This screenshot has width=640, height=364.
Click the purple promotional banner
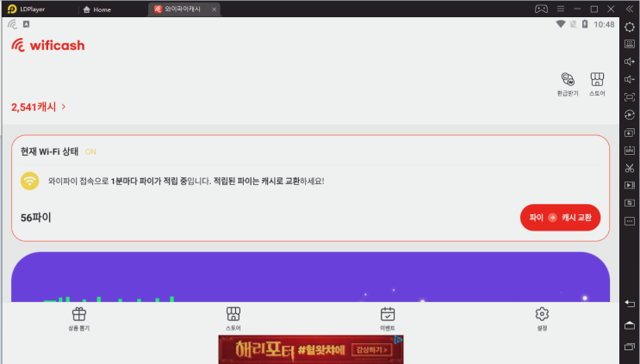pyautogui.click(x=311, y=277)
